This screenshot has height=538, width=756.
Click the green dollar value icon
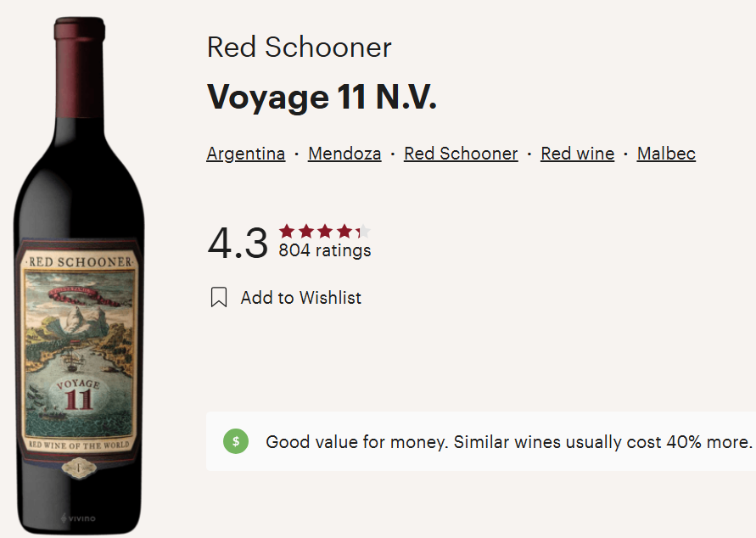tap(236, 441)
